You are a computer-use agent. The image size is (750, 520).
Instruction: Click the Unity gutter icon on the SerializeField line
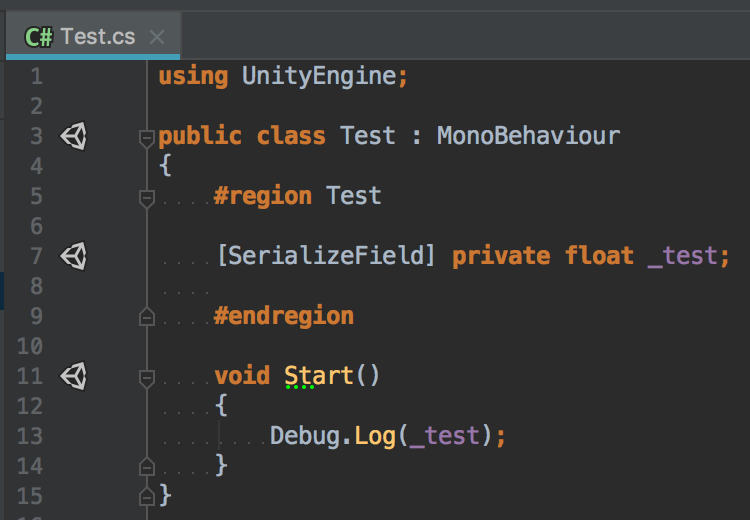74,256
